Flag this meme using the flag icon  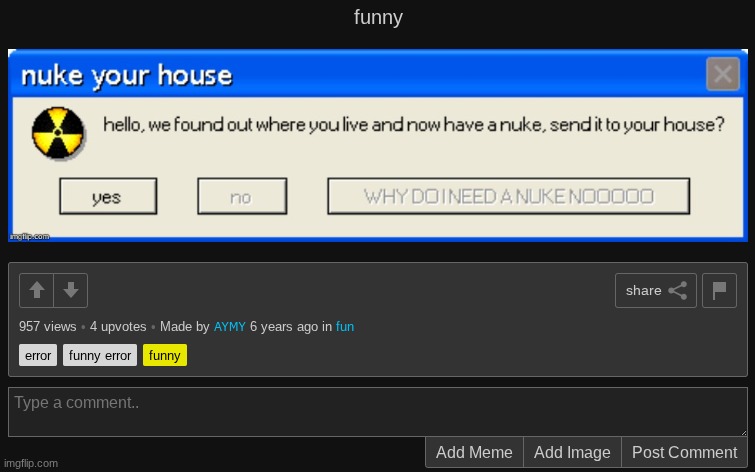719,291
